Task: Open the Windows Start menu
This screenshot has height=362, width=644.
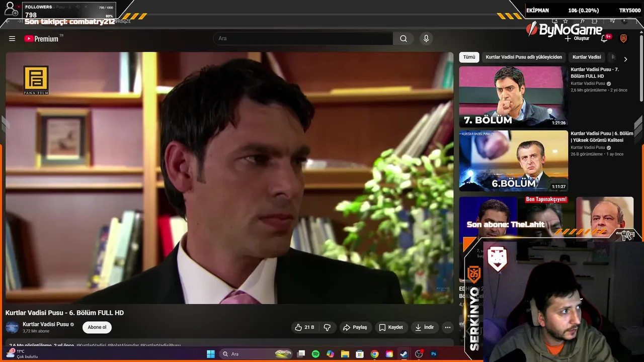Action: pyautogui.click(x=211, y=354)
